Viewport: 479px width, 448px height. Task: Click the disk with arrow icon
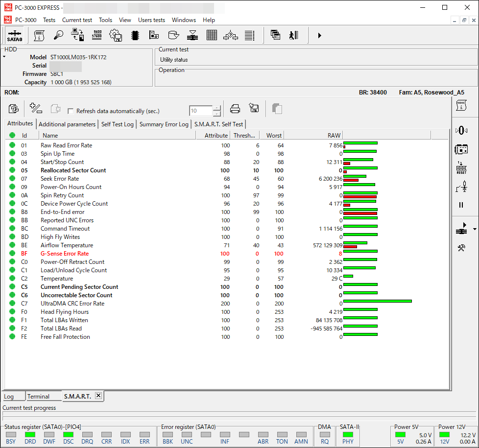(x=173, y=35)
